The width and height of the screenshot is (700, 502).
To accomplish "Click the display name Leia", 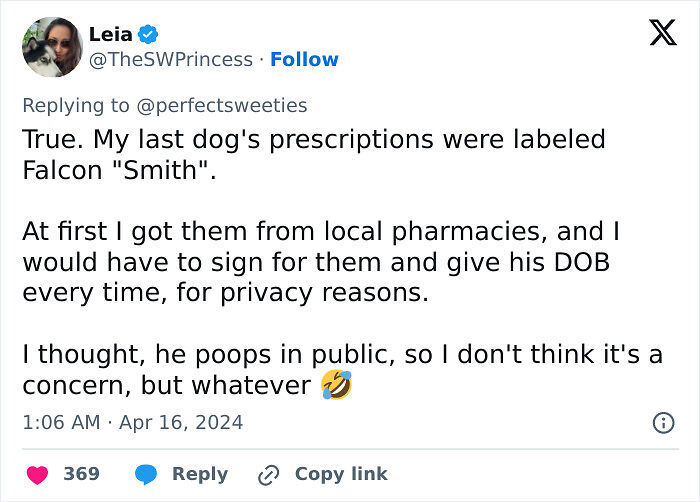I will coord(110,34).
